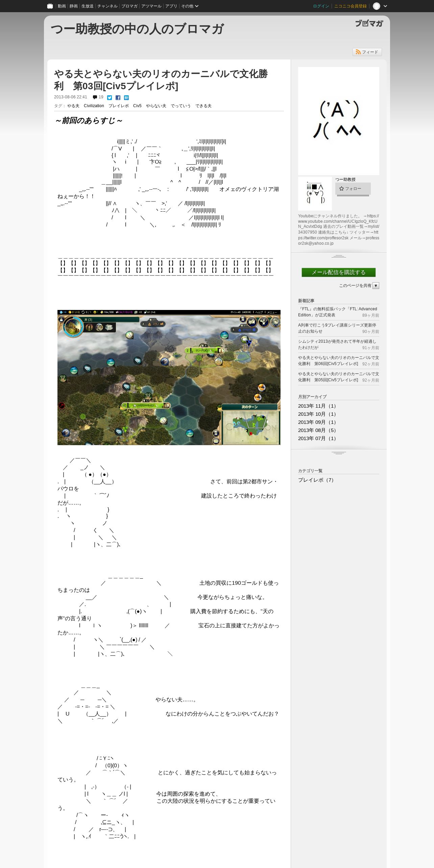Open A列車で行こう9 article link

pyautogui.click(x=337, y=328)
